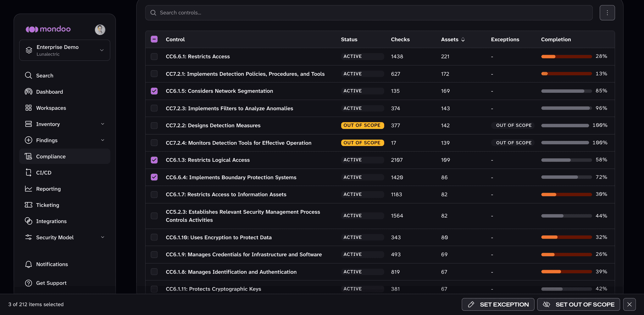Click the Mondoo logo
The height and width of the screenshot is (315, 644).
48,29
